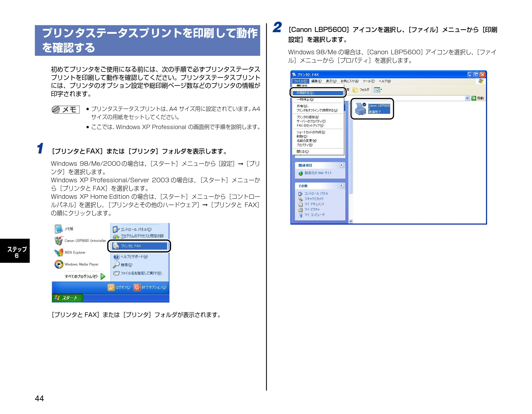
Task: Click スキャナとカメラ link text in sidebar
Action: pyautogui.click(x=314, y=199)
